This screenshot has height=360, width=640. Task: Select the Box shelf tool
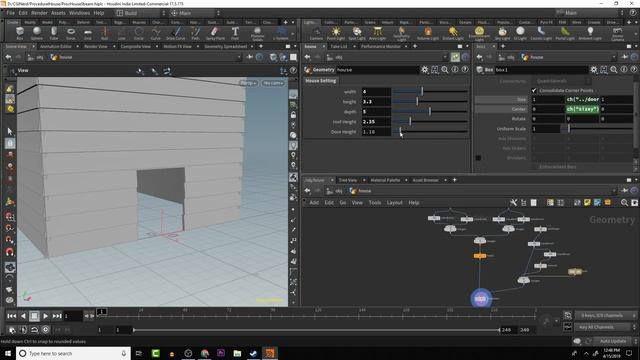[x=19, y=33]
